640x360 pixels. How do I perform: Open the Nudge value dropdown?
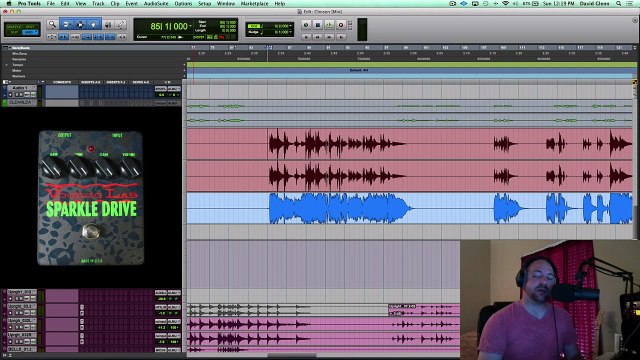pyautogui.click(x=291, y=32)
